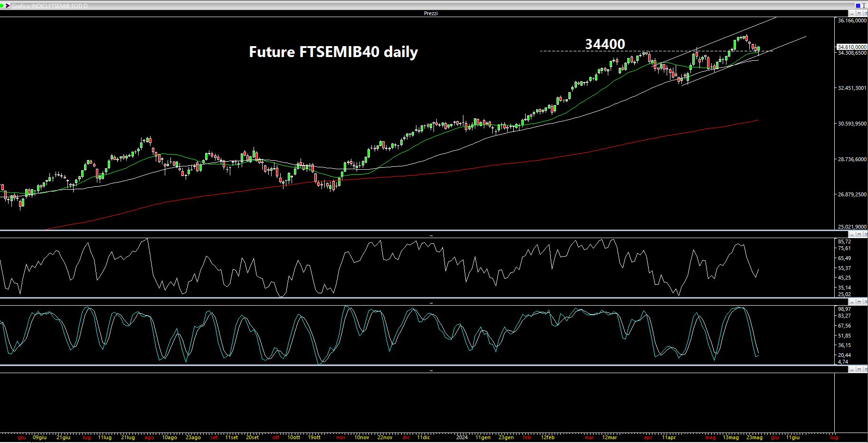This screenshot has width=868, height=443.
Task: Click the Prezzi pane title
Action: tap(431, 13)
